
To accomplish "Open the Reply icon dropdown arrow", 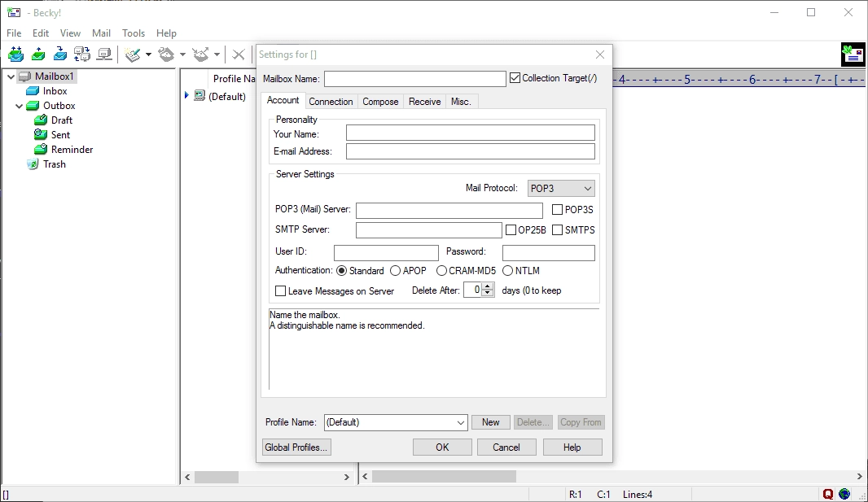I will click(182, 55).
